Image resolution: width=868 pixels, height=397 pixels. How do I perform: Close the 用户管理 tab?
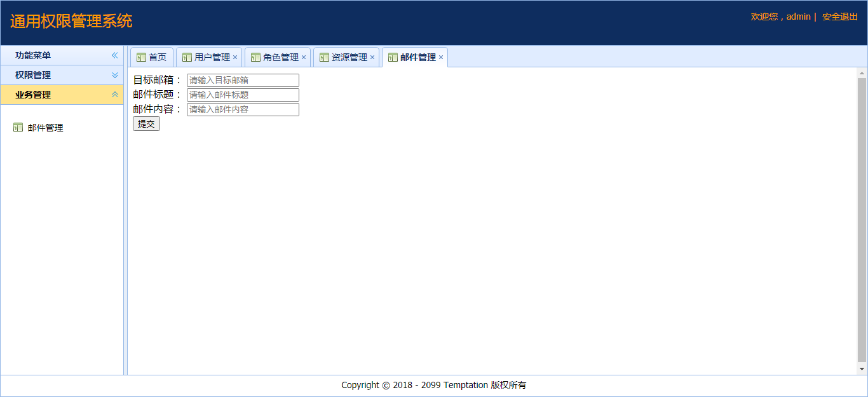(235, 58)
